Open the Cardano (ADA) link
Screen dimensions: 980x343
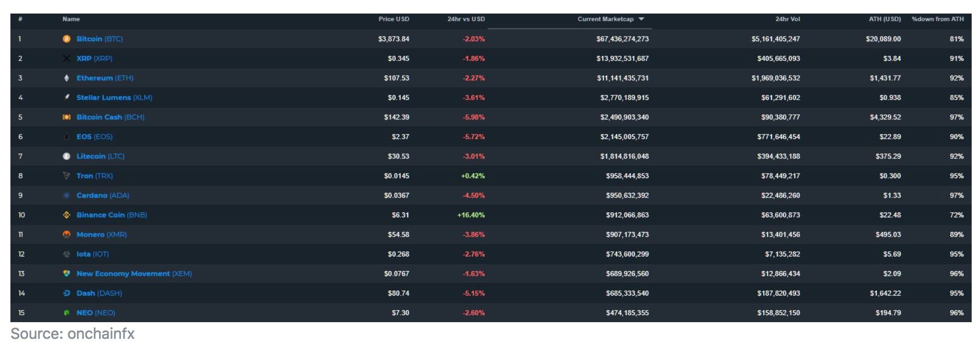coord(103,195)
